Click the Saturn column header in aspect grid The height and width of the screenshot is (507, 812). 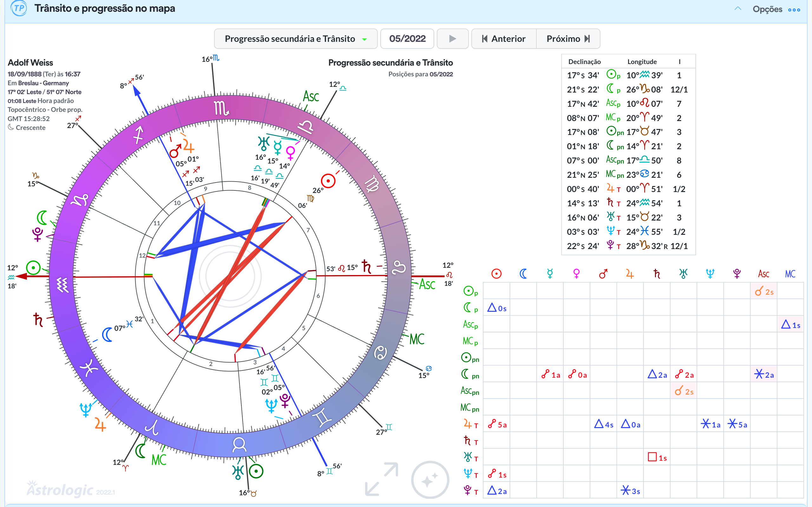(x=657, y=273)
